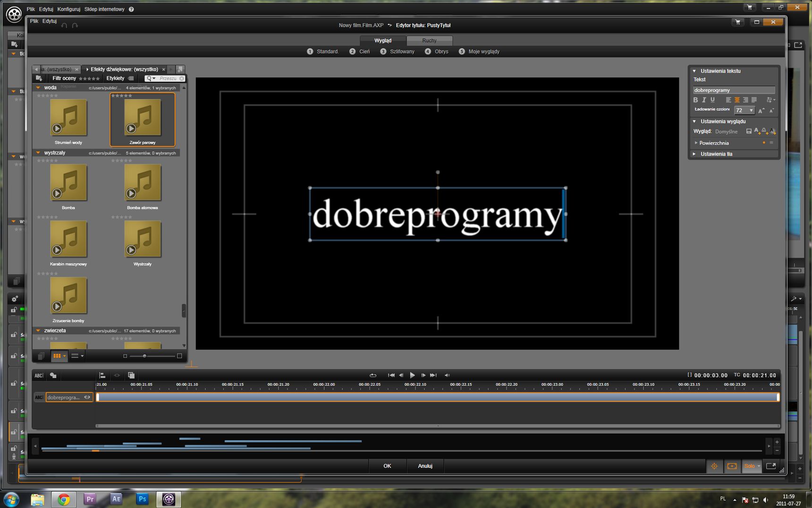Save the current look with disk icon
812x508 pixels.
tap(749, 131)
